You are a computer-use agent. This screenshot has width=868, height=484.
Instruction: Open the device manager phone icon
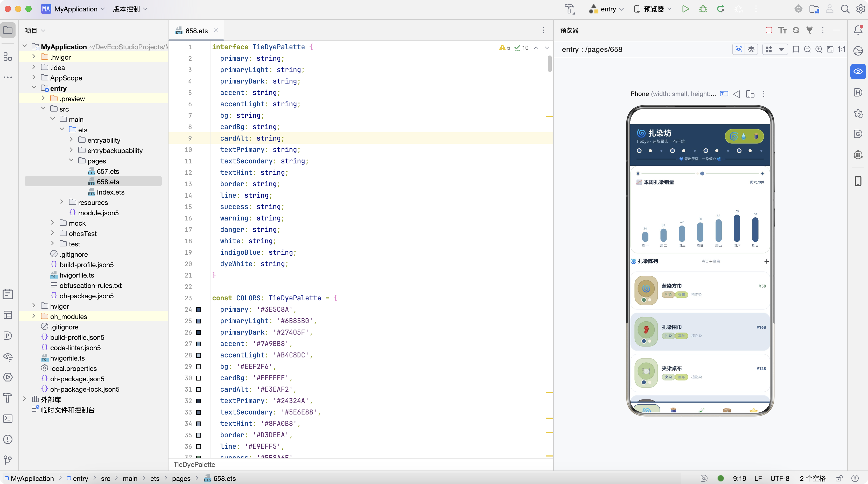858,181
